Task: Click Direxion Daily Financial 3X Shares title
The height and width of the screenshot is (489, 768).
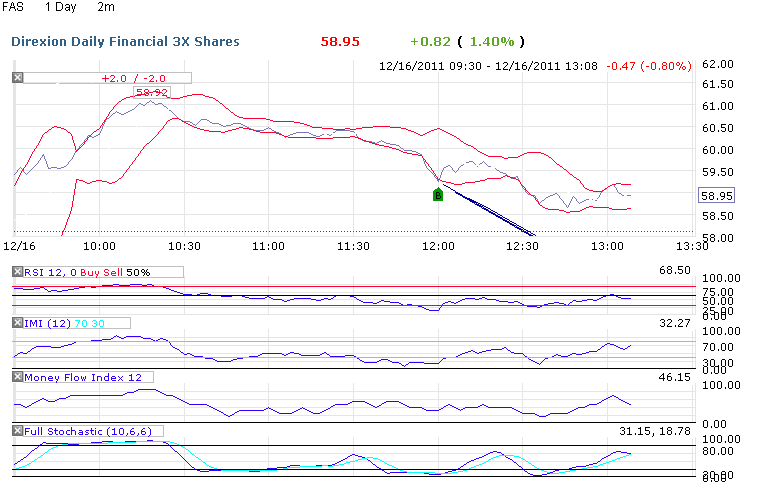Action: click(125, 42)
